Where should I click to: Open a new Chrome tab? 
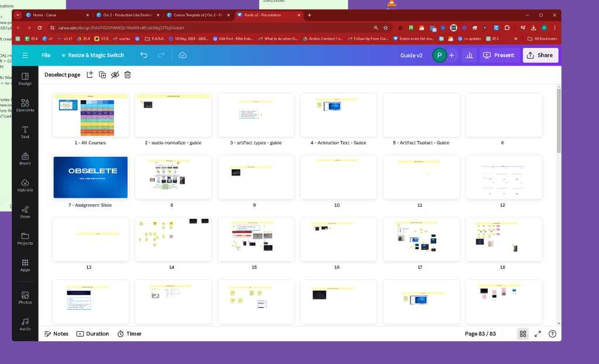pos(309,15)
